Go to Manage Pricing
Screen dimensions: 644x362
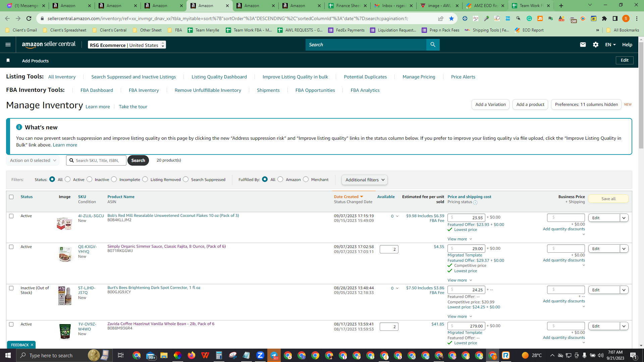tap(419, 77)
